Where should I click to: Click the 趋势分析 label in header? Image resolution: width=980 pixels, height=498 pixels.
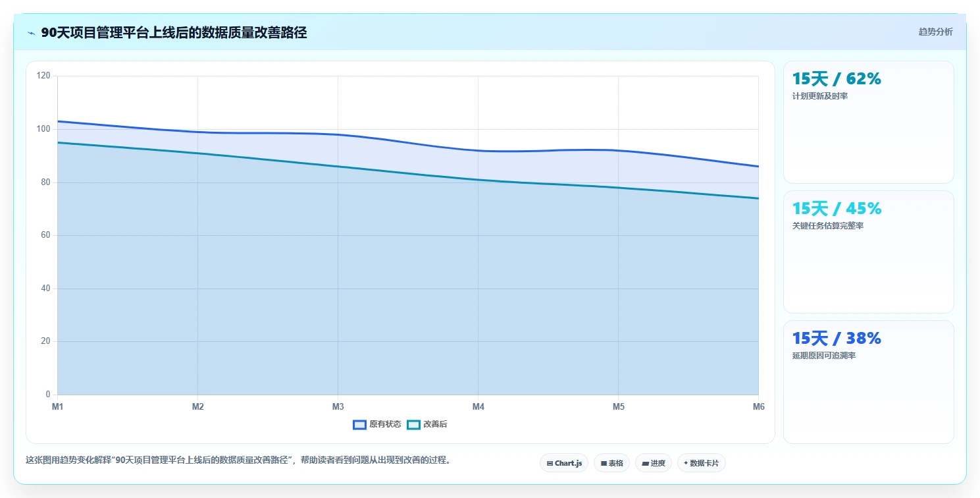[x=935, y=32]
